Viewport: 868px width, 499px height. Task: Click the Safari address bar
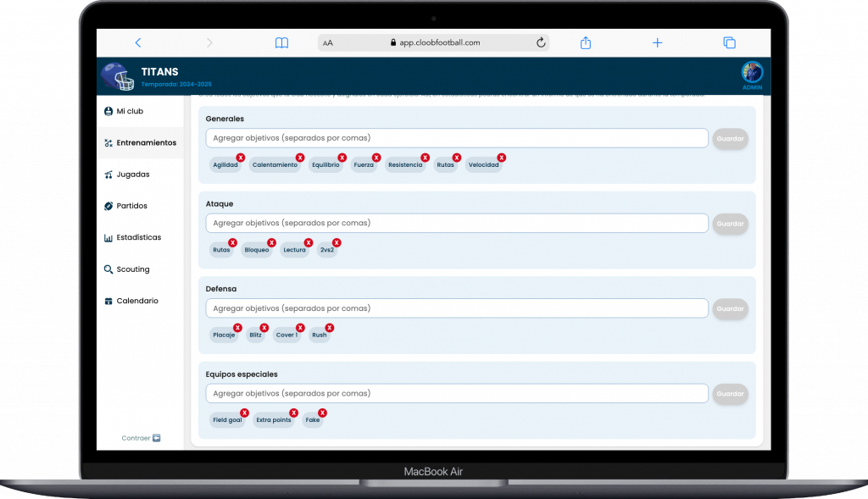(x=434, y=43)
